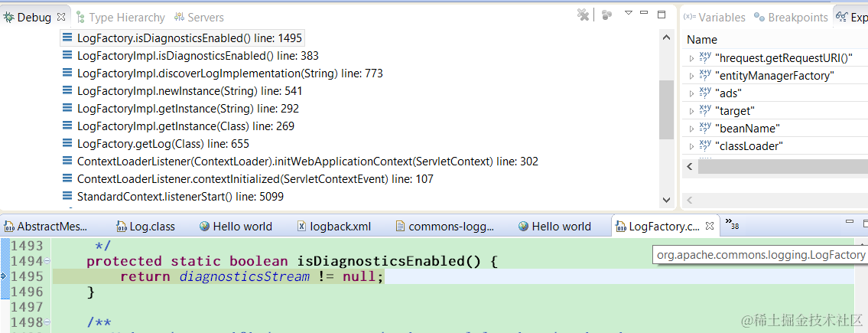The height and width of the screenshot is (333, 868).
Task: Minimize the editor area
Action: click(850, 222)
